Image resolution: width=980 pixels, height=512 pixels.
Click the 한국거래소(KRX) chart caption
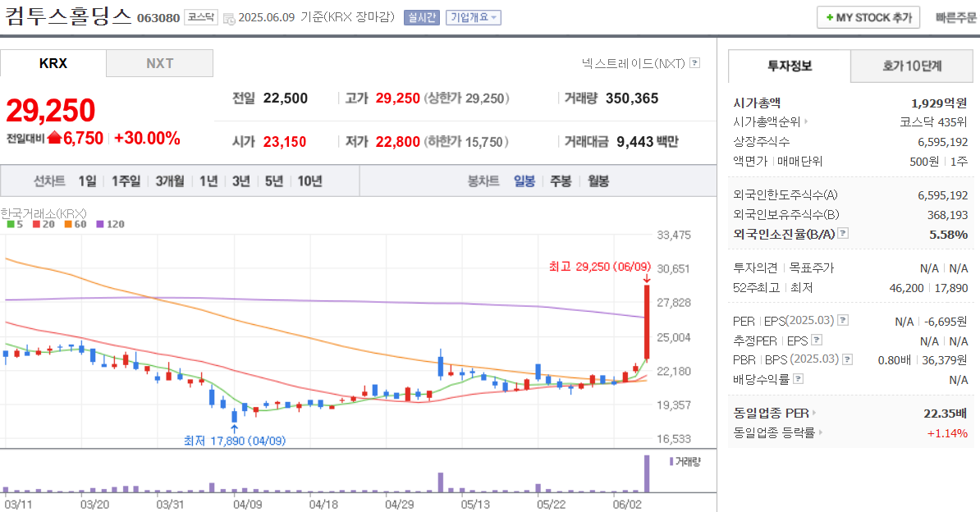[44, 213]
